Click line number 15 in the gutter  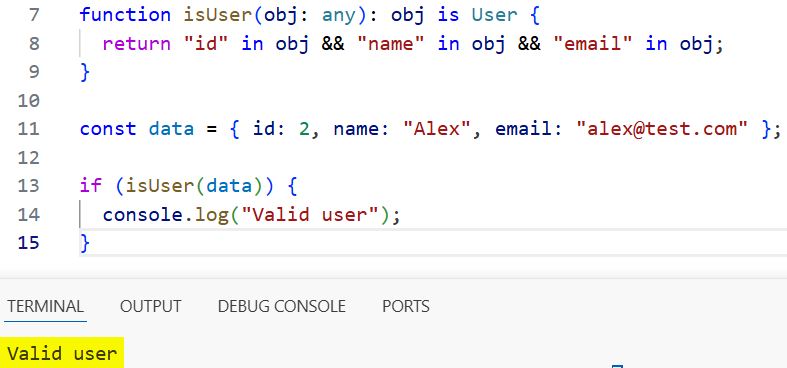28,243
